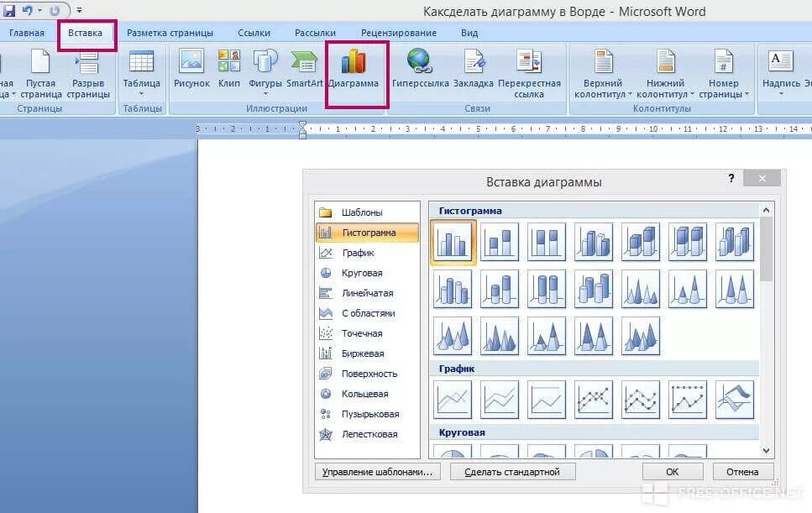Choose Круговая chart category

tap(367, 273)
